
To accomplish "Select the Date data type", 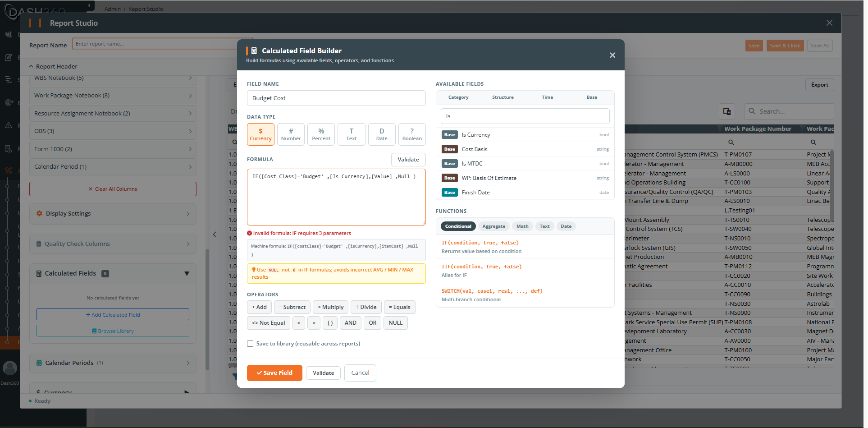I will (x=382, y=134).
